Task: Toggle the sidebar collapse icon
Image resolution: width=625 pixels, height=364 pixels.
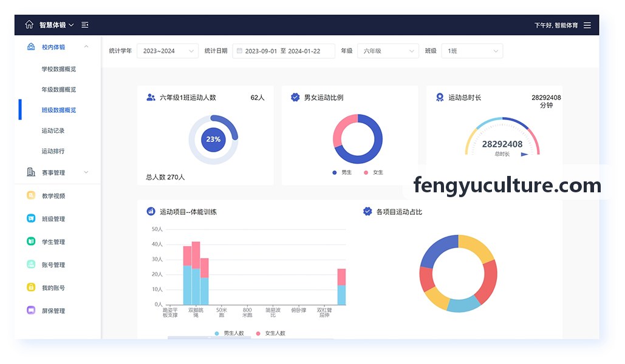Action: point(85,25)
